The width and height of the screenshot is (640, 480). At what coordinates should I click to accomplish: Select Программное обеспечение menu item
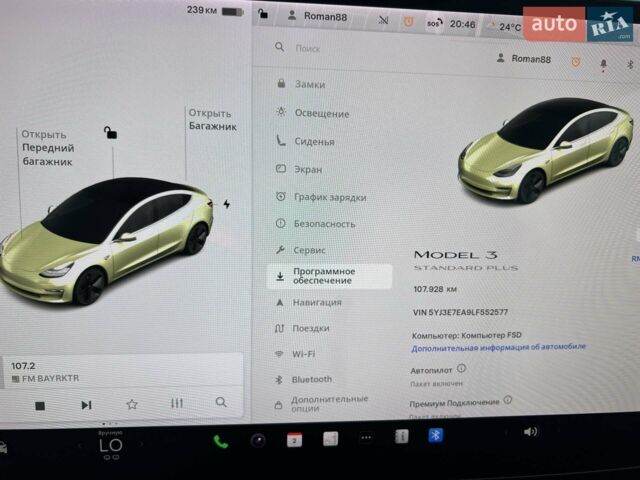click(330, 276)
